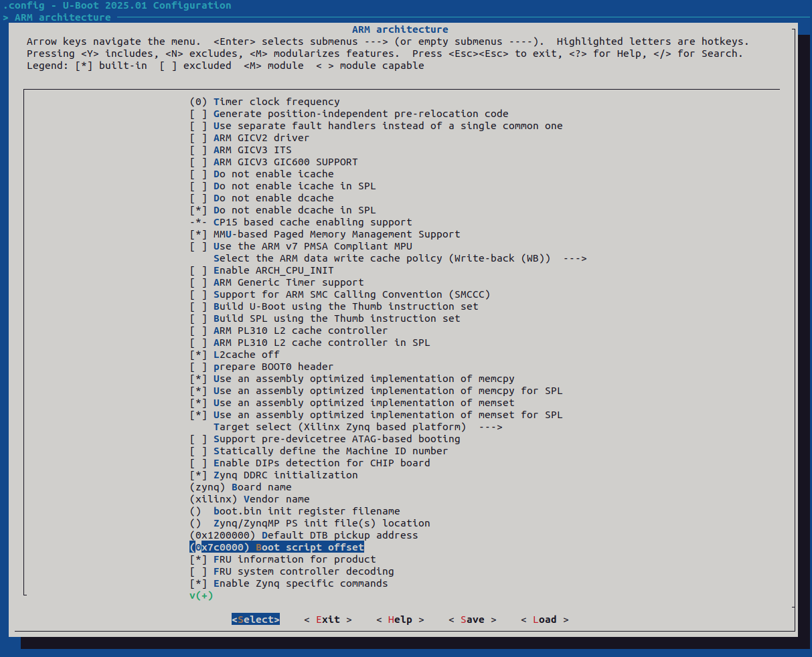Toggle ARM Generic Timer support
812x657 pixels.
(276, 282)
